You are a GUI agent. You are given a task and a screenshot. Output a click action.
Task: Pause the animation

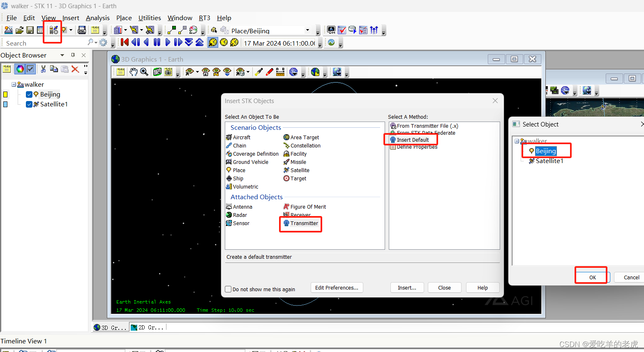click(157, 42)
